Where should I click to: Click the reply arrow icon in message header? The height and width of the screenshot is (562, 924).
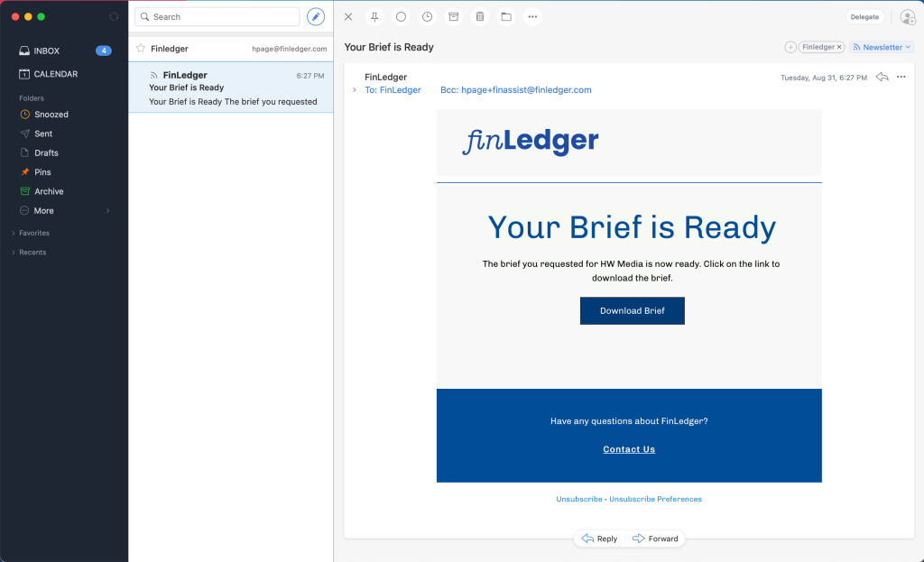tap(882, 78)
